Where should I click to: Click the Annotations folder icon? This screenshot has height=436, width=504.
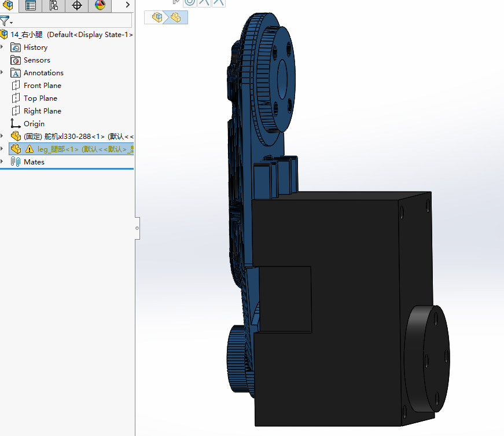point(16,73)
